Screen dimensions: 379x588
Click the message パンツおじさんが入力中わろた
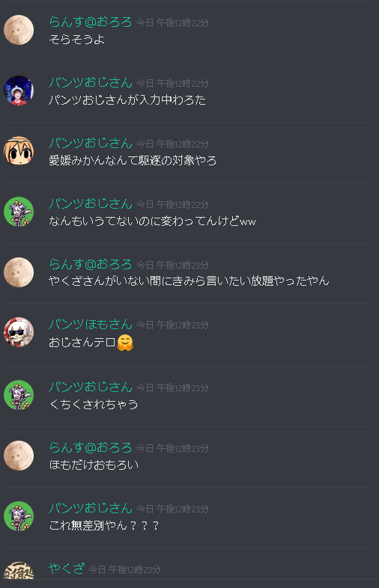coord(127,100)
